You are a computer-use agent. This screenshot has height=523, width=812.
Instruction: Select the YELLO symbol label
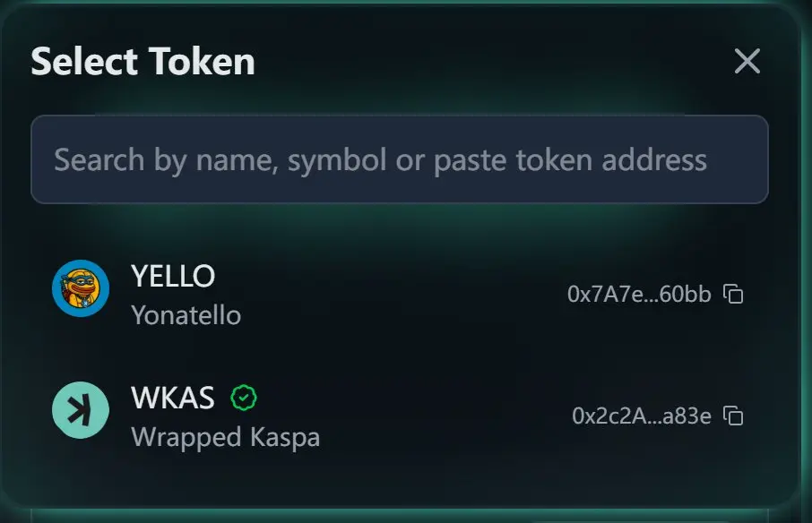tap(173, 276)
